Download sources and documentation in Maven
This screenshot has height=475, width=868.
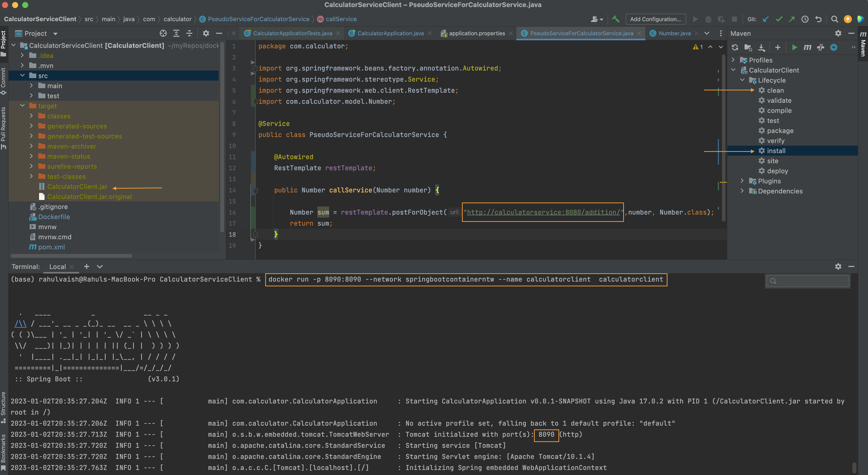coord(761,48)
